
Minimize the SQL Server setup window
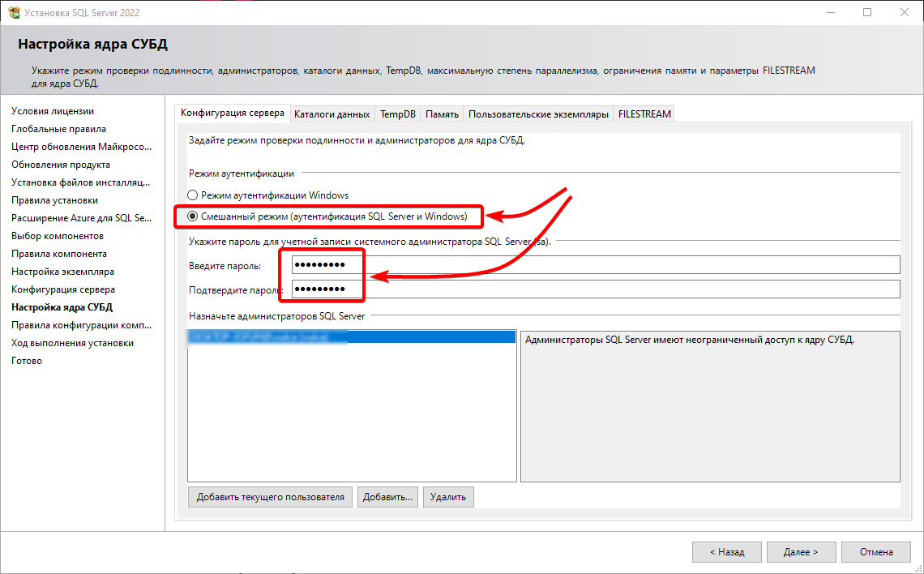coord(830,12)
